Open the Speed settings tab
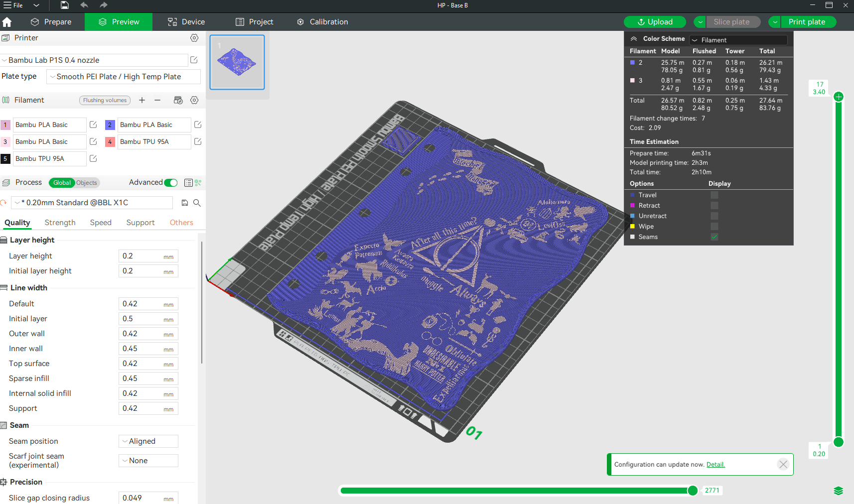 click(x=101, y=223)
